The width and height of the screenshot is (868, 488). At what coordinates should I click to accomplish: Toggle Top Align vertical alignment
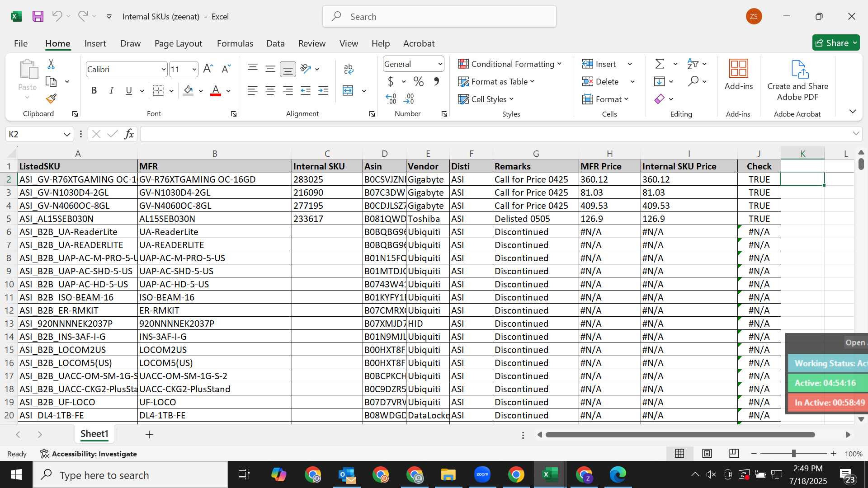253,69
